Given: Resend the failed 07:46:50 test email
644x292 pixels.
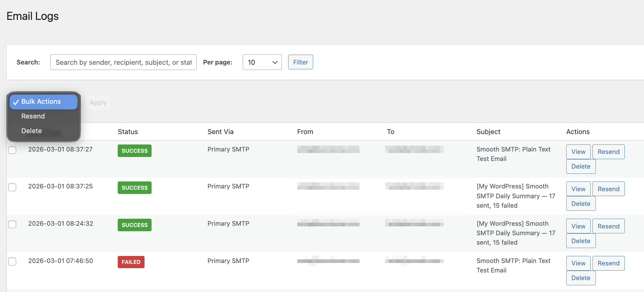Looking at the screenshot, I should pos(608,263).
